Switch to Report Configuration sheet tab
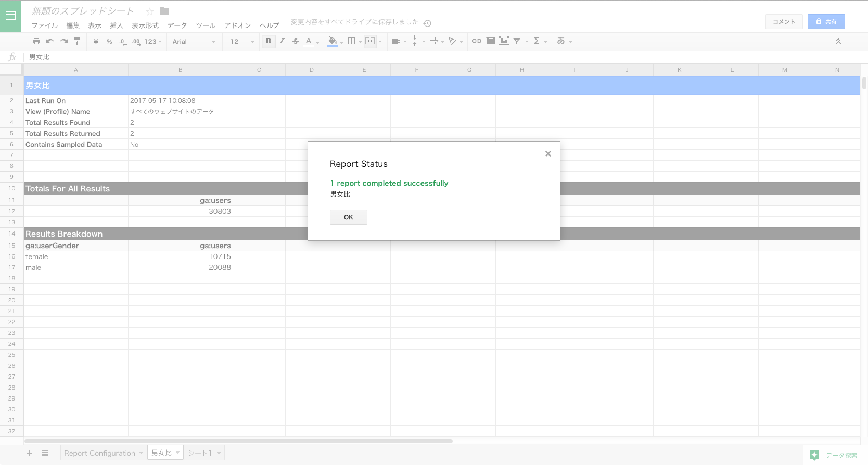This screenshot has width=868, height=465. pyautogui.click(x=99, y=453)
